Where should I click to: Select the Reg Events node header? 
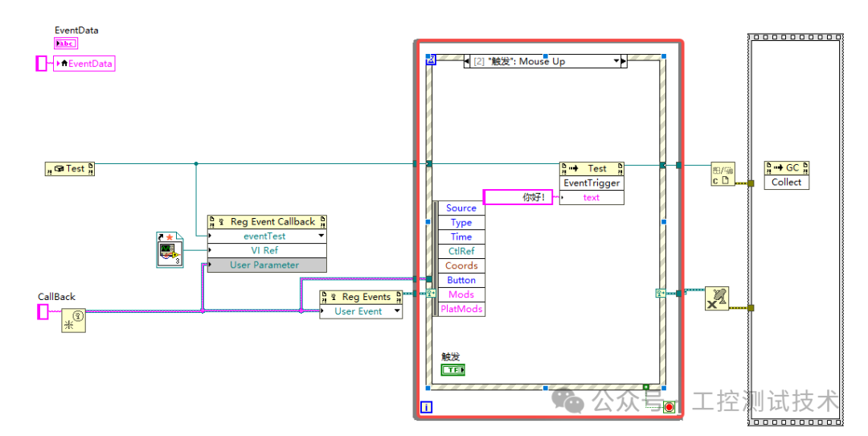361,297
